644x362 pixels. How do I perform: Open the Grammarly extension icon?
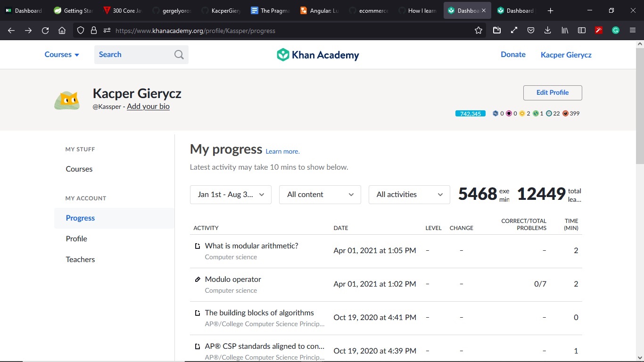(616, 31)
